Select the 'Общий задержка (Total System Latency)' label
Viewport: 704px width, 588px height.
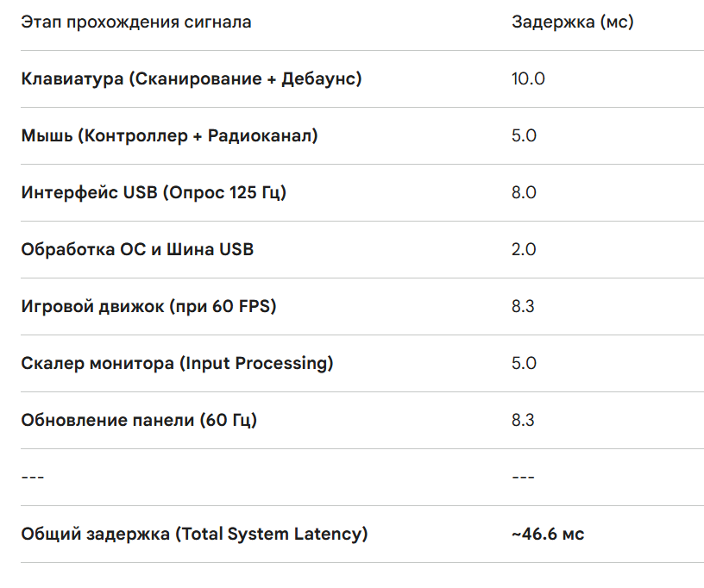(x=194, y=535)
